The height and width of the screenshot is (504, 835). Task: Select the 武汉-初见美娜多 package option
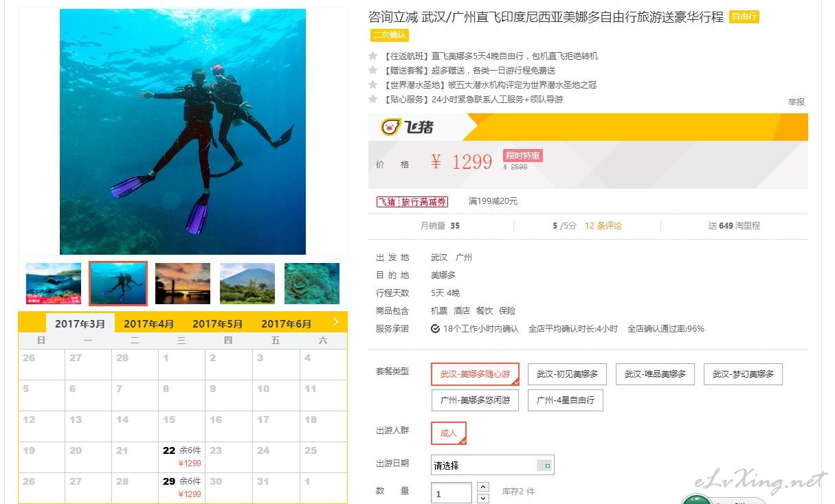click(568, 374)
